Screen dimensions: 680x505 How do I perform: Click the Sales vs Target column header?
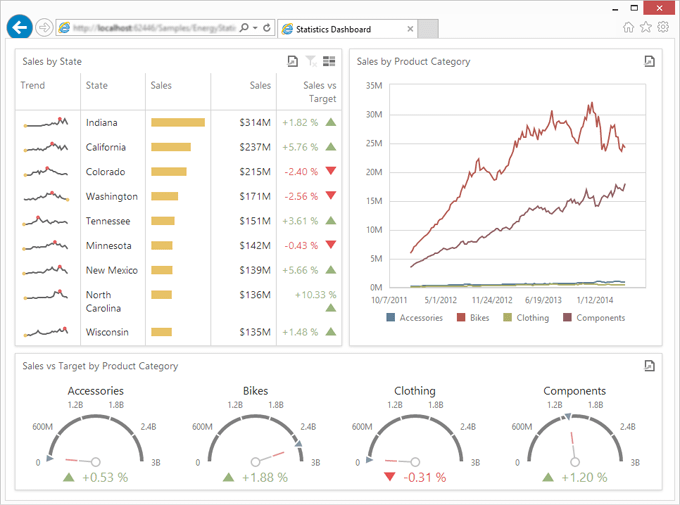pyautogui.click(x=320, y=92)
